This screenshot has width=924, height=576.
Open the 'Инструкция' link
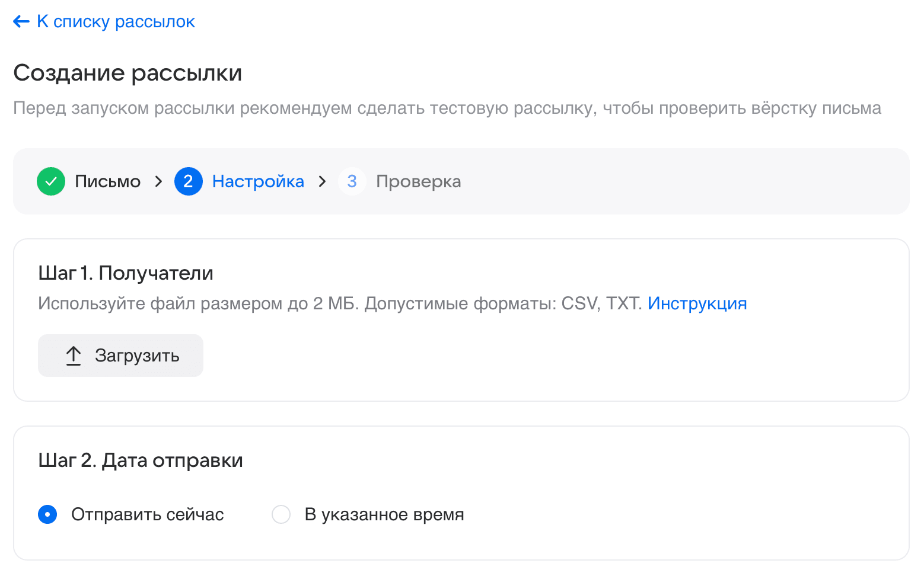pos(697,303)
